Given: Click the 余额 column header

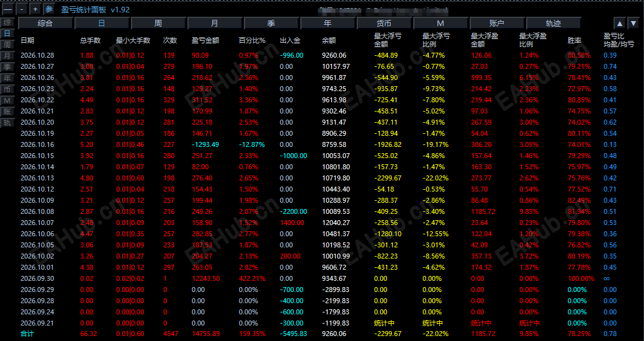Looking at the screenshot, I should point(329,40).
